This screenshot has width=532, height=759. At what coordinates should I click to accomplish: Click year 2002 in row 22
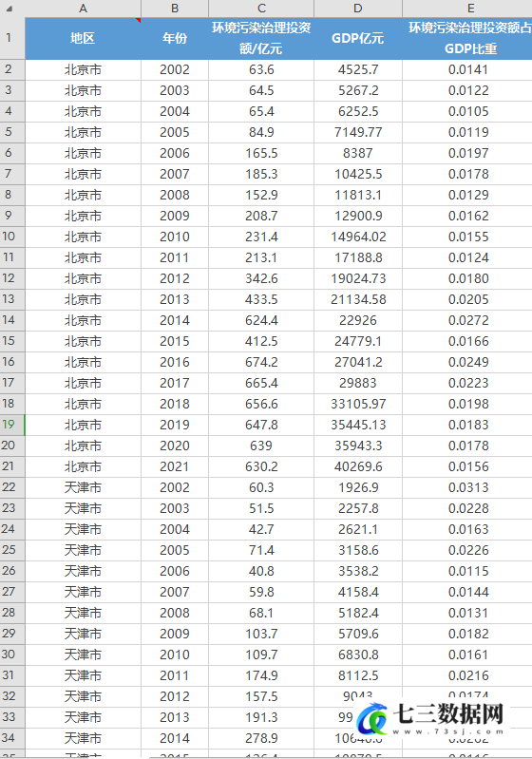point(175,487)
